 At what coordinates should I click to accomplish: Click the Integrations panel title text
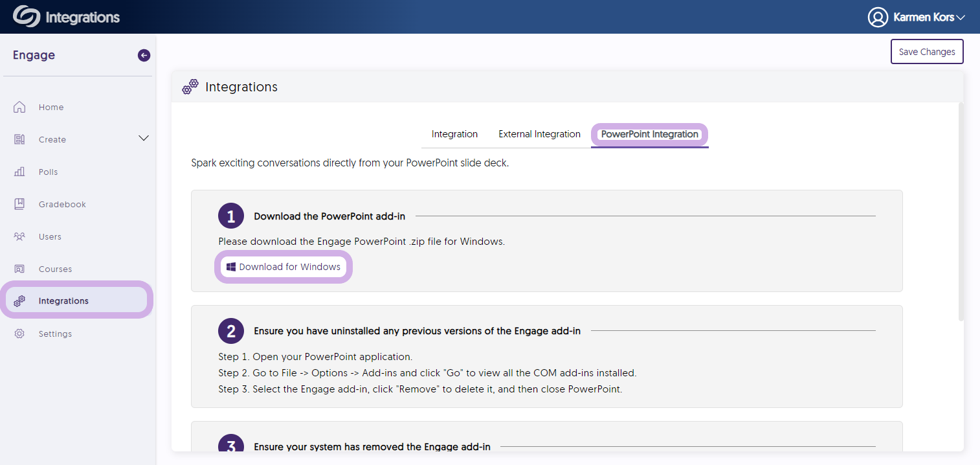click(241, 87)
